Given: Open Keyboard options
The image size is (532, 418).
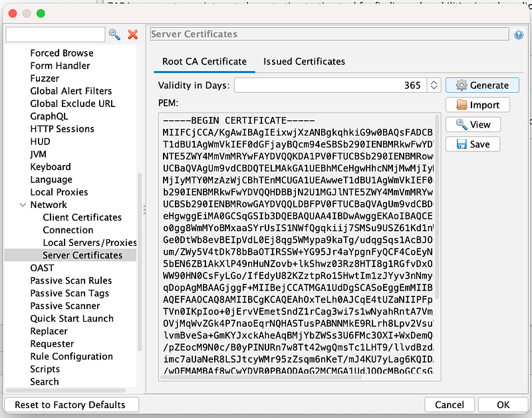Looking at the screenshot, I should tap(51, 167).
